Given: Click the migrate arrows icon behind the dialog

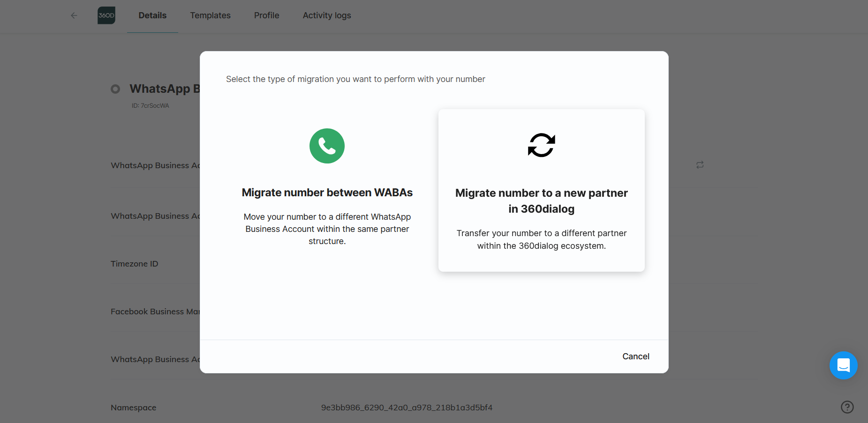Looking at the screenshot, I should (x=700, y=165).
